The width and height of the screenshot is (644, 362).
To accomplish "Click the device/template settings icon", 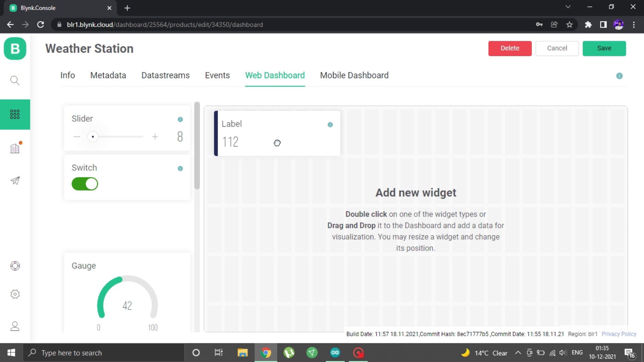I will point(15,294).
